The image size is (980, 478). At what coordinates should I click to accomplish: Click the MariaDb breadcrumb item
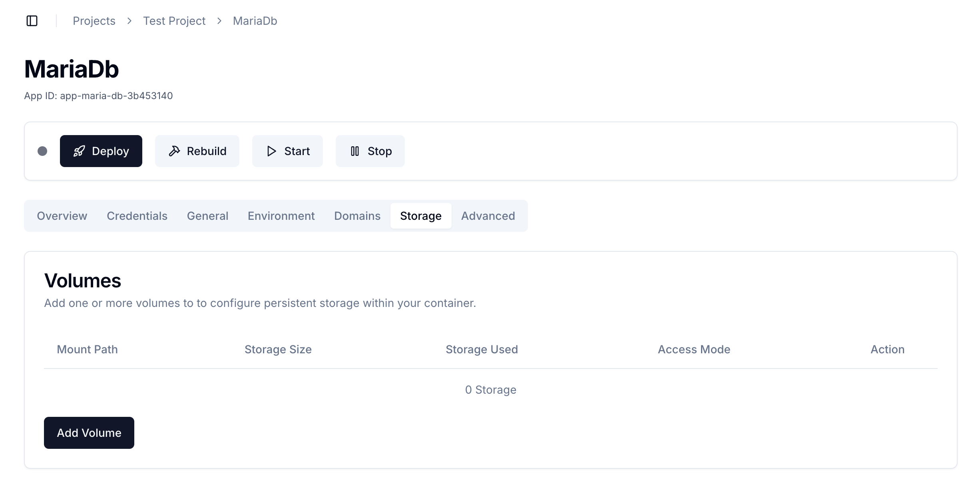click(255, 21)
